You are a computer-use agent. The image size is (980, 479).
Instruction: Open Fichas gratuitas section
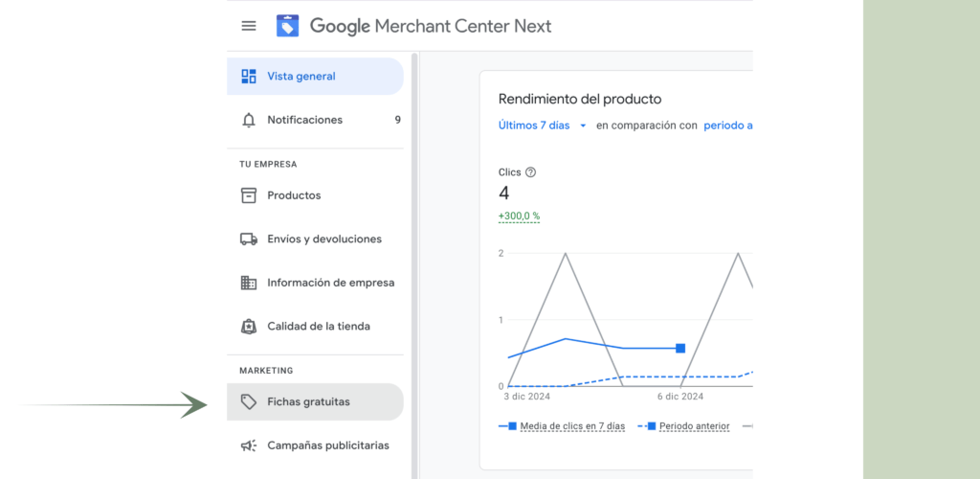[x=315, y=402]
